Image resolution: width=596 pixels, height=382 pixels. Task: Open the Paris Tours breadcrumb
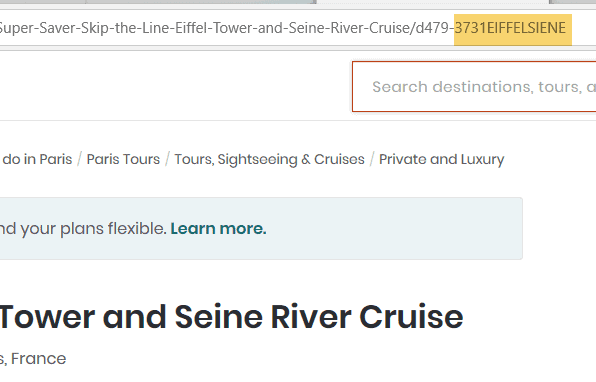click(123, 159)
